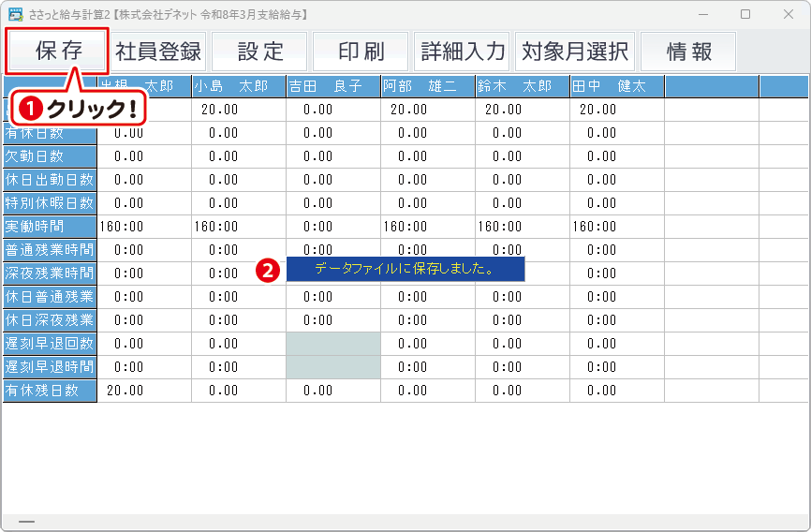Open the 設定 settings screen

(259, 52)
